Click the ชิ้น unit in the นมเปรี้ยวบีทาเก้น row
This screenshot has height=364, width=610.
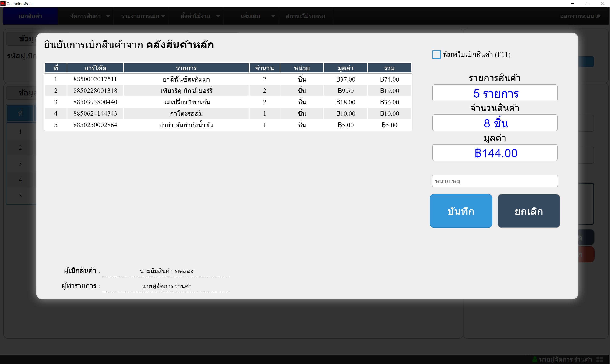coord(302,102)
